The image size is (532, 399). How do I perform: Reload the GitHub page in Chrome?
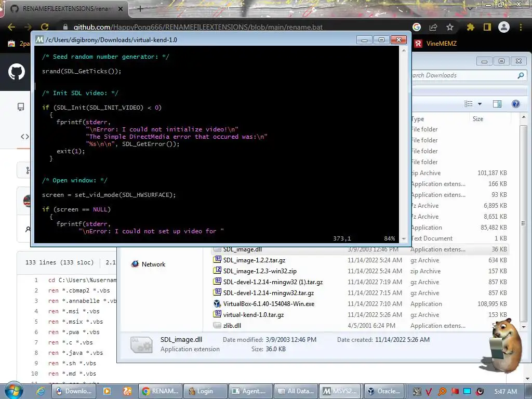coord(45,27)
